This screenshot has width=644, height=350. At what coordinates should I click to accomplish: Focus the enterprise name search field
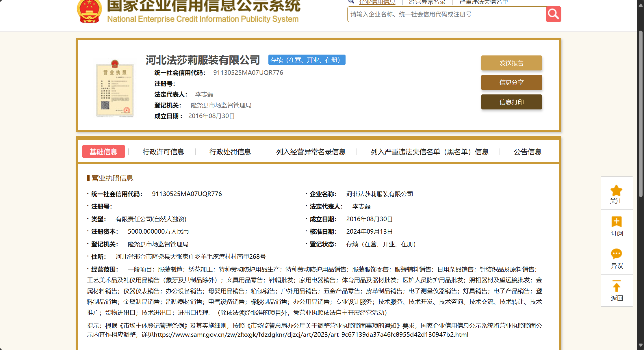point(446,14)
